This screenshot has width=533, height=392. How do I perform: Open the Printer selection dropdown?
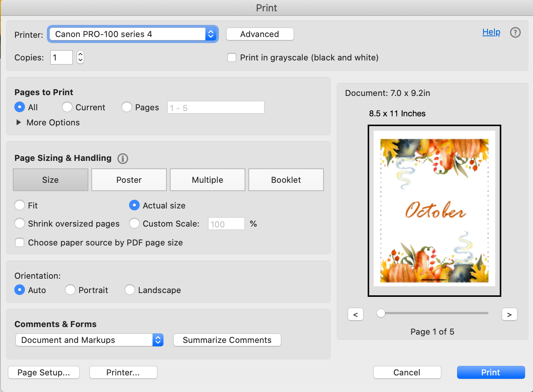132,34
